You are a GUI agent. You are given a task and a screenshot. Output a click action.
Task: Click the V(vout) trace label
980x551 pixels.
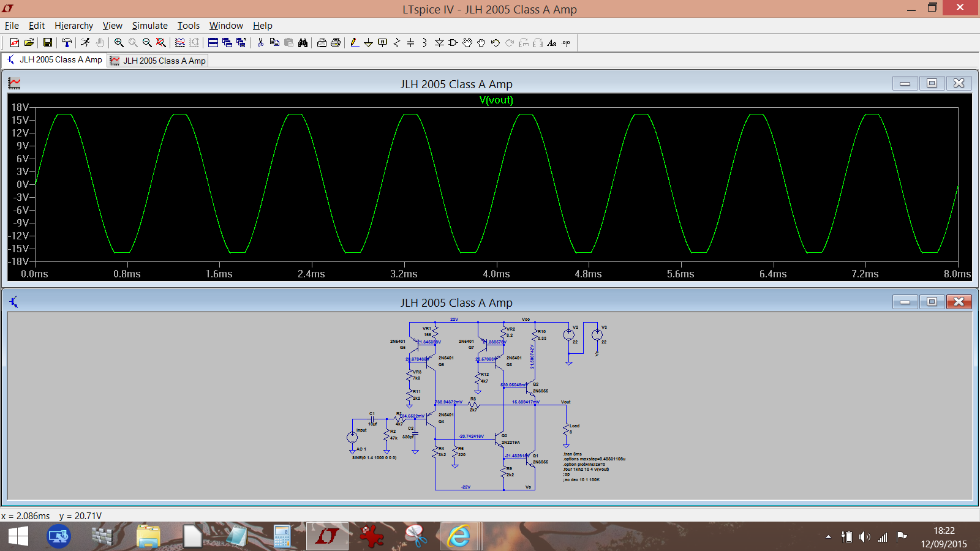pos(496,100)
